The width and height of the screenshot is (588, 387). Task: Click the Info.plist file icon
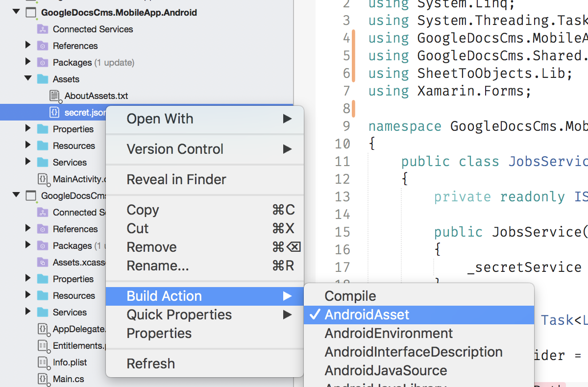pos(43,362)
